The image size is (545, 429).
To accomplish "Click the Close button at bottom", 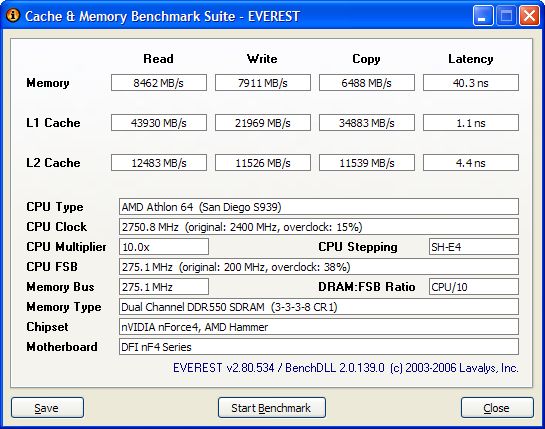I will tap(497, 408).
